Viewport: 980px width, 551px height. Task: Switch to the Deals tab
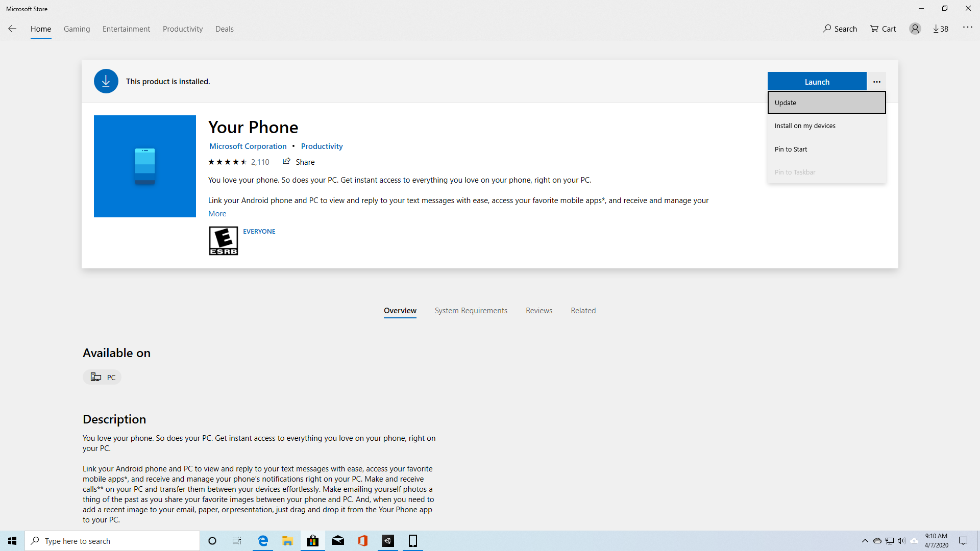pyautogui.click(x=225, y=29)
